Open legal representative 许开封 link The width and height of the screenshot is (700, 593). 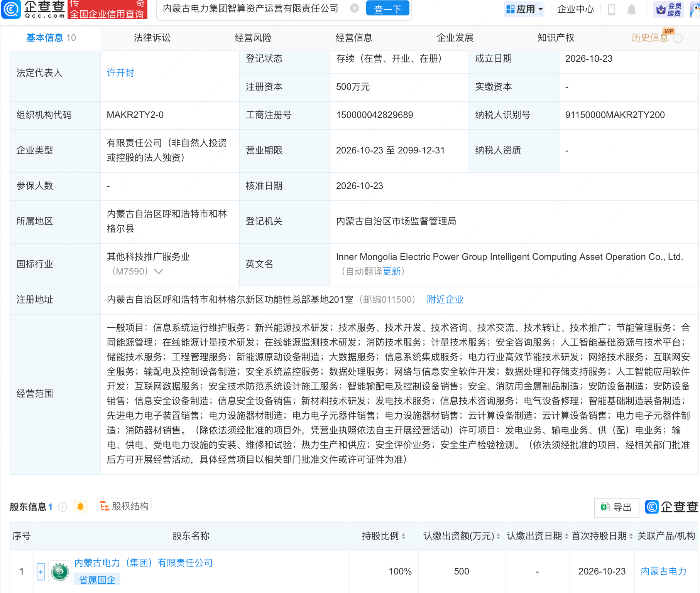pyautogui.click(x=120, y=73)
